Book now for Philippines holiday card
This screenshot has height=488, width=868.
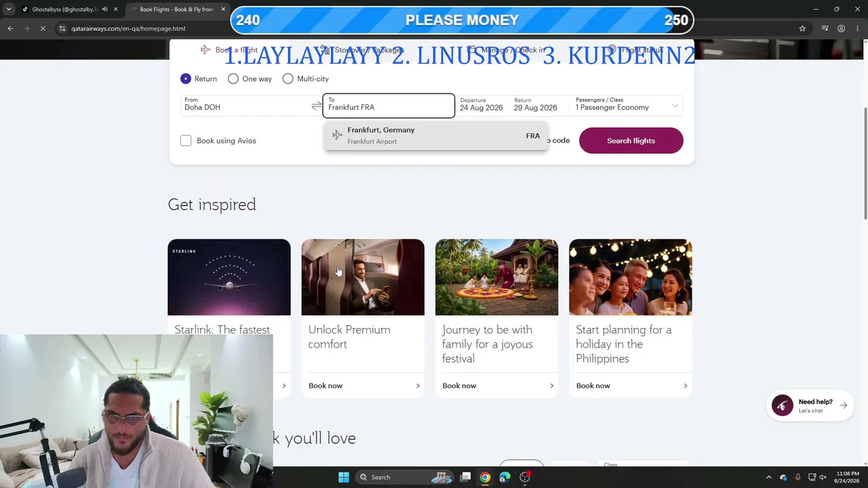coord(632,386)
